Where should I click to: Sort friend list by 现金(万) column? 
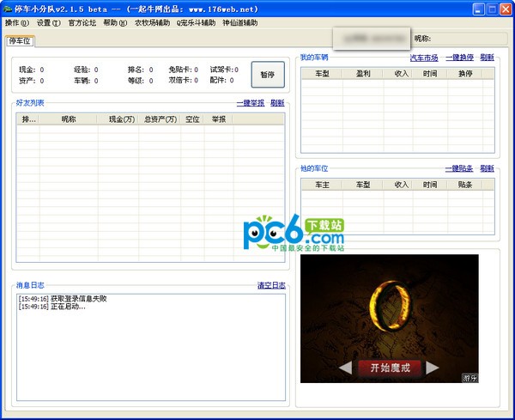[x=118, y=119]
